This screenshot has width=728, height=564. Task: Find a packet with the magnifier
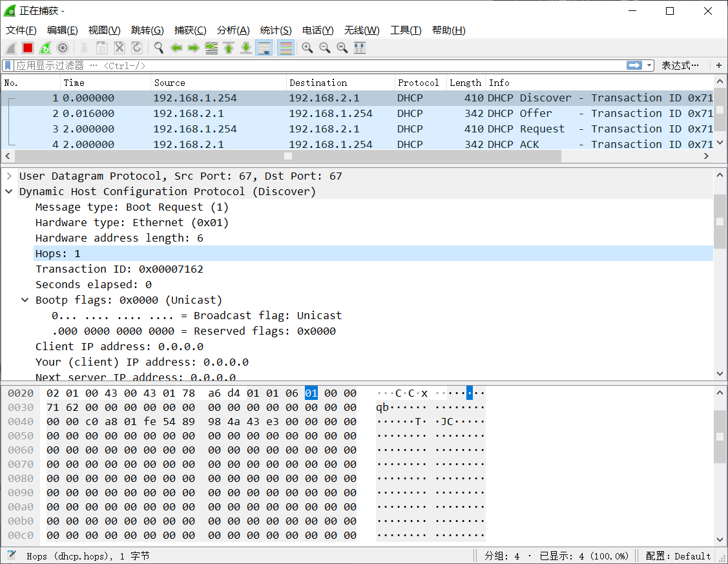tap(159, 48)
